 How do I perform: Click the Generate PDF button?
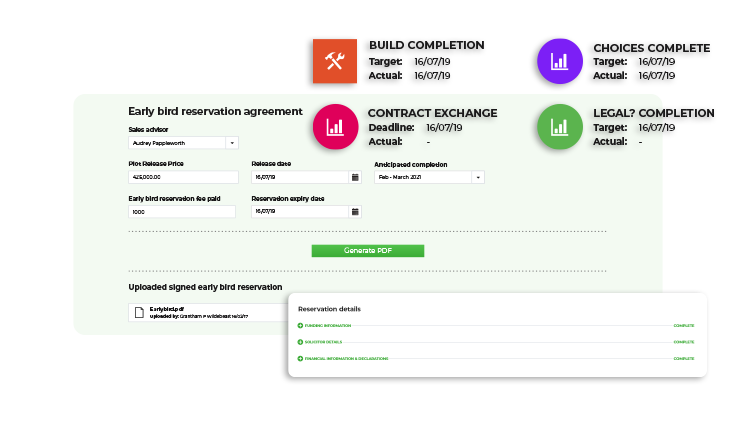367,251
